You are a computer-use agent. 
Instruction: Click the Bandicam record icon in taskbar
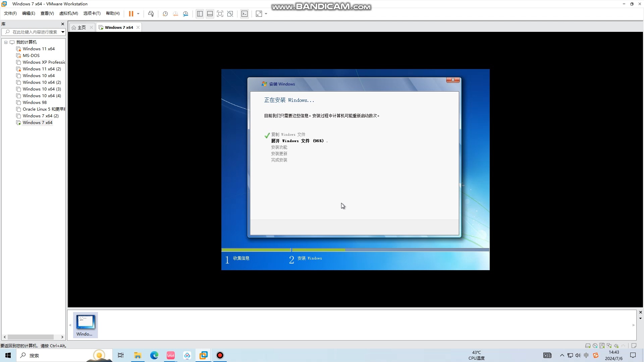click(220, 355)
